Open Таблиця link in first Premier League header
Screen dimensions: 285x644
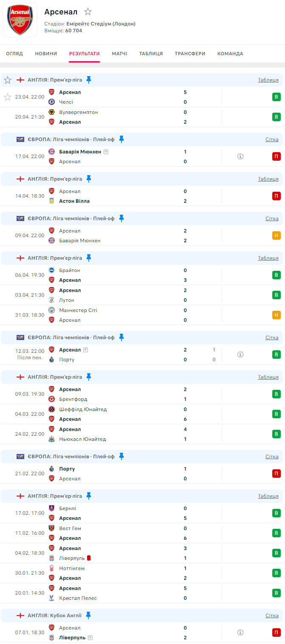268,80
